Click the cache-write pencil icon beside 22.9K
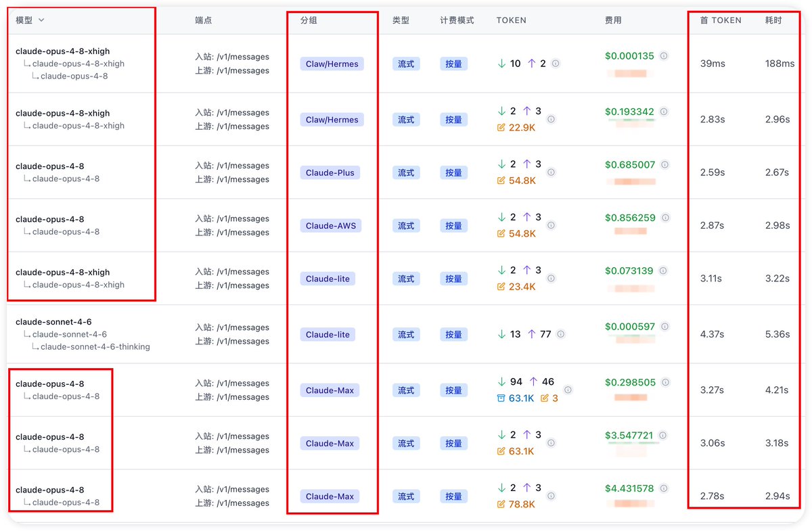This screenshot has height=531, width=812. click(x=501, y=127)
